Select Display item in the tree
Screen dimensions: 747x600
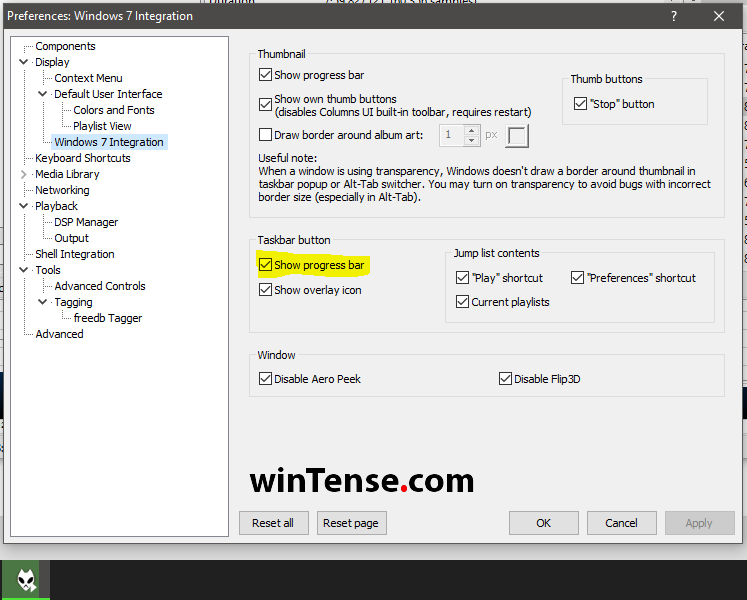pyautogui.click(x=52, y=62)
